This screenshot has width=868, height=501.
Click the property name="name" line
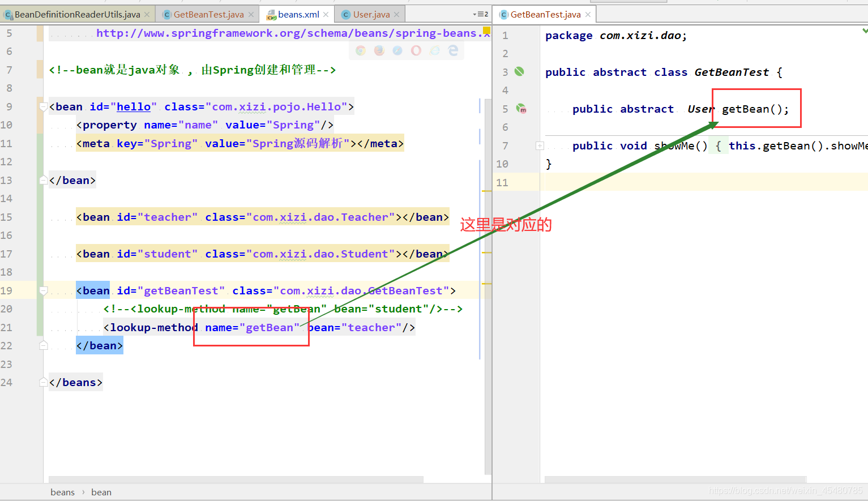tap(205, 125)
